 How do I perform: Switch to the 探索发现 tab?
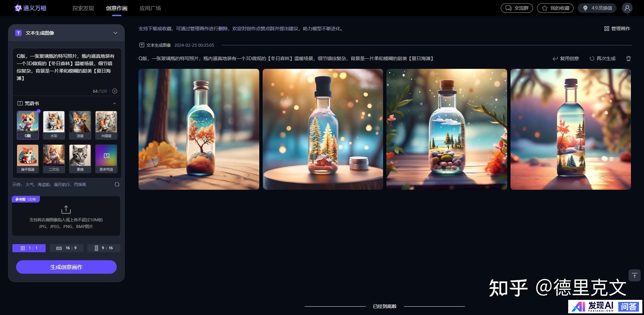[83, 8]
